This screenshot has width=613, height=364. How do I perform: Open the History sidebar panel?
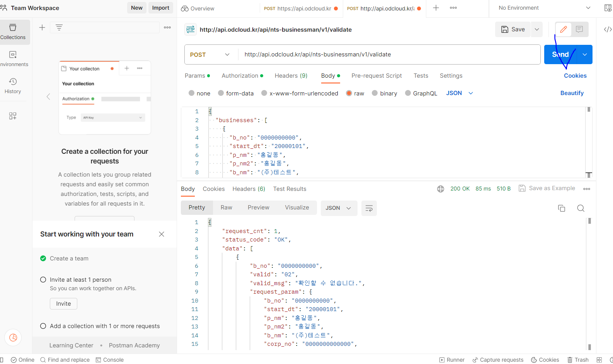coord(13,85)
